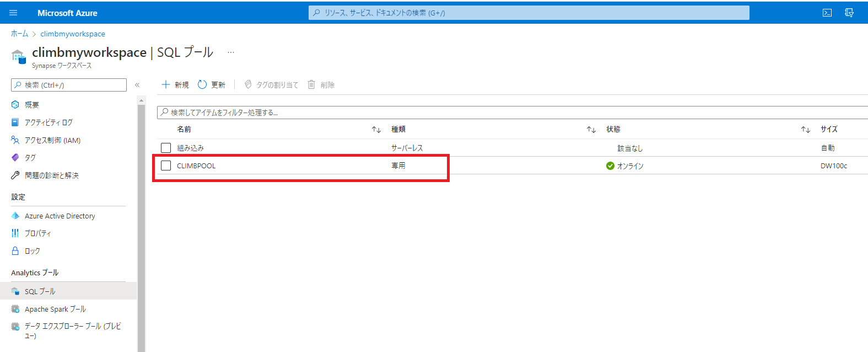Sort the table by the 名前 column arrows

pos(376,130)
